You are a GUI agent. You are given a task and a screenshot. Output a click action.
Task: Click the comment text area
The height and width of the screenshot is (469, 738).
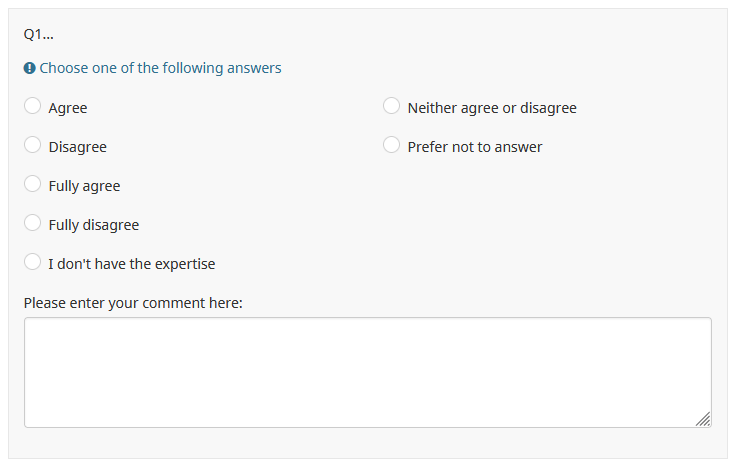367,372
